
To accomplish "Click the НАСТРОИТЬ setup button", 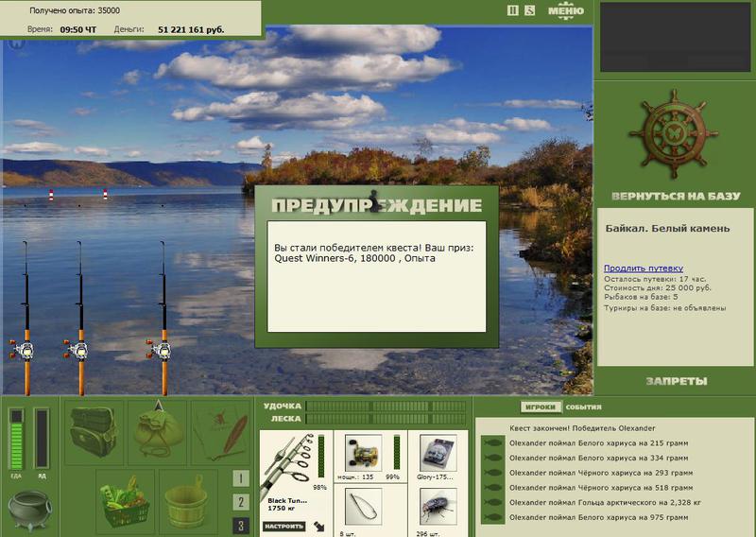I will coord(284,526).
